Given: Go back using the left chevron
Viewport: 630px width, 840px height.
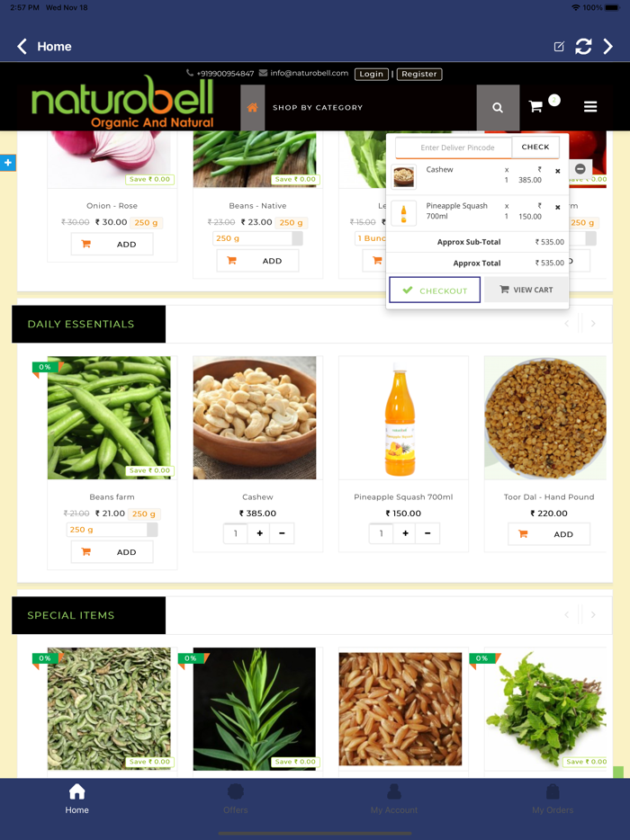Looking at the screenshot, I should pyautogui.click(x=22, y=47).
